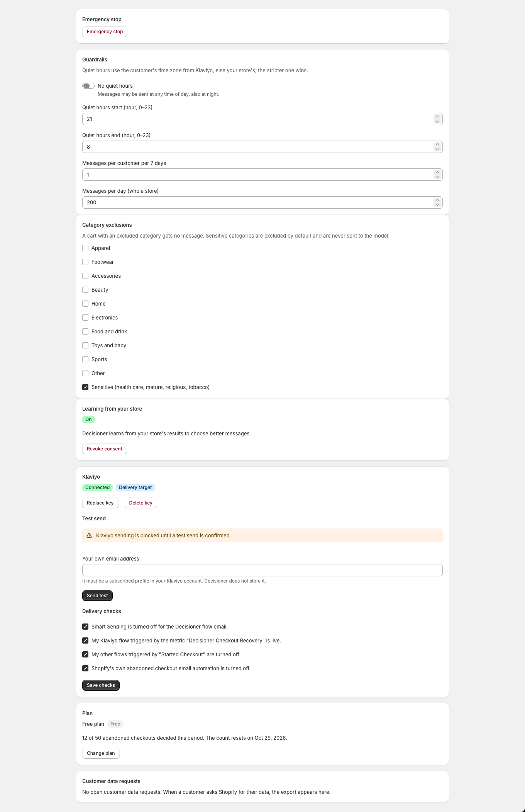Increase Quiet hours end with the up arrow
This screenshot has width=525, height=812.
click(x=437, y=144)
